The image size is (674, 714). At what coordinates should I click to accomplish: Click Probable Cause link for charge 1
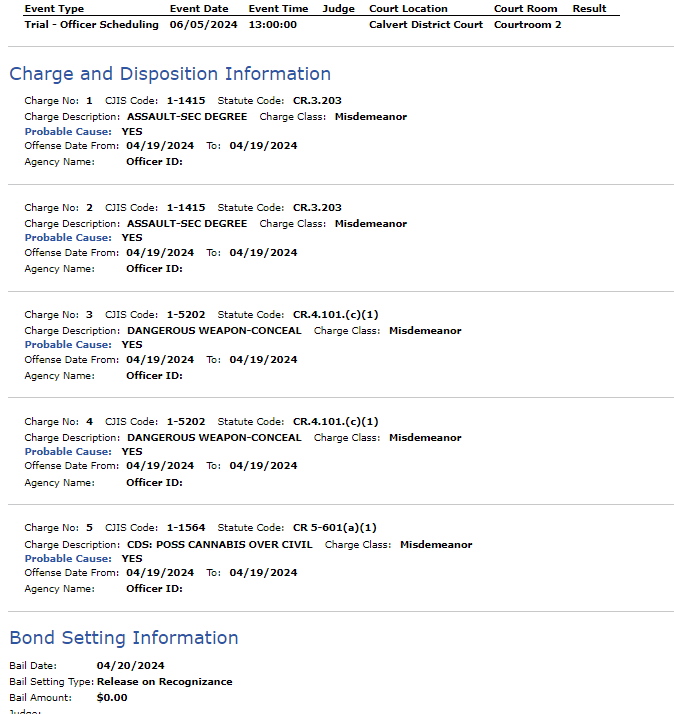point(68,132)
